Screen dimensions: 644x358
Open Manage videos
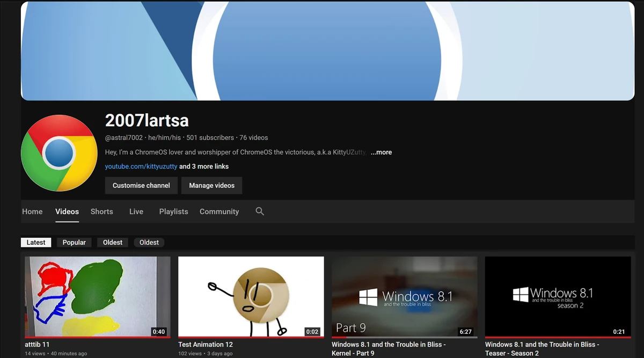[211, 185]
